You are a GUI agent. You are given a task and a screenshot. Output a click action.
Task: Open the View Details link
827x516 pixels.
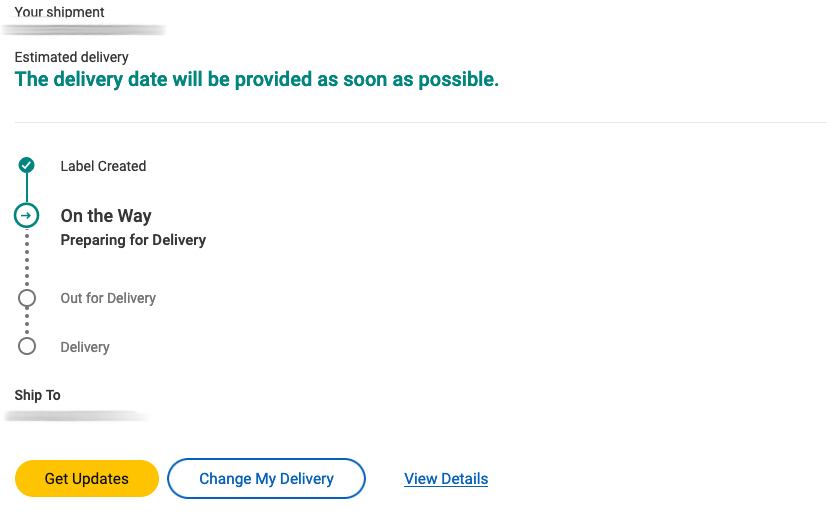tap(446, 479)
